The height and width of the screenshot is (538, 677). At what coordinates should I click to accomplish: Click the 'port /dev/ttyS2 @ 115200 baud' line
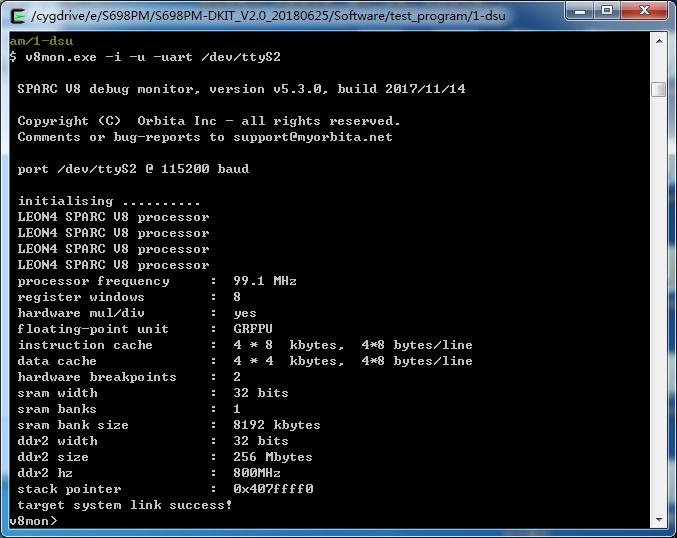point(133,169)
